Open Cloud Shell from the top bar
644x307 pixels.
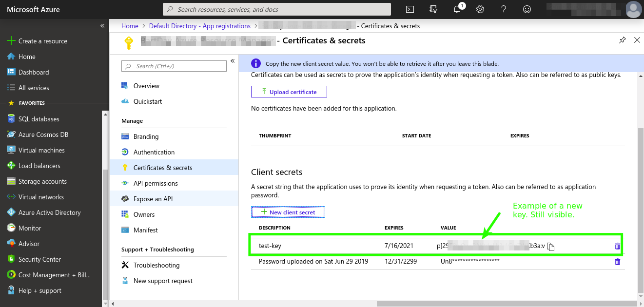(x=410, y=9)
